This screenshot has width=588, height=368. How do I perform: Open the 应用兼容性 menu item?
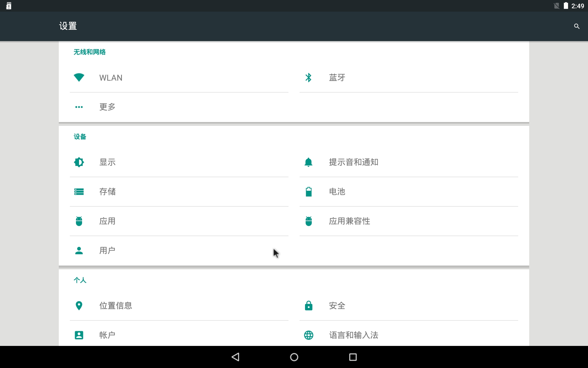(349, 221)
